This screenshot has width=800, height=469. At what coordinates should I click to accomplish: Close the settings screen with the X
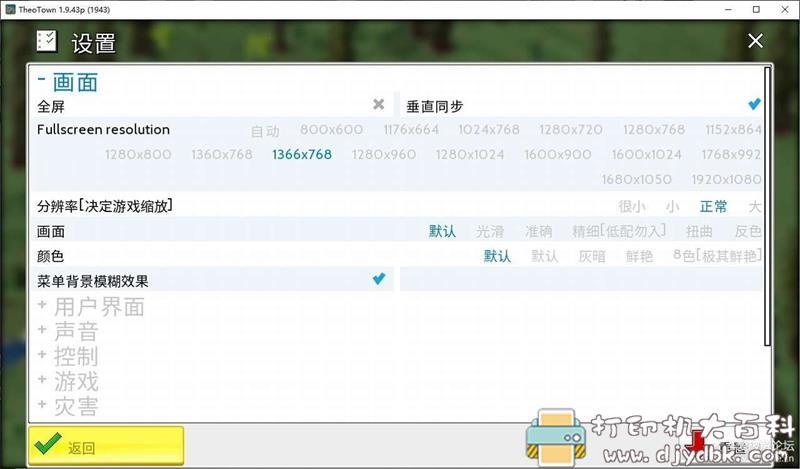(x=755, y=41)
